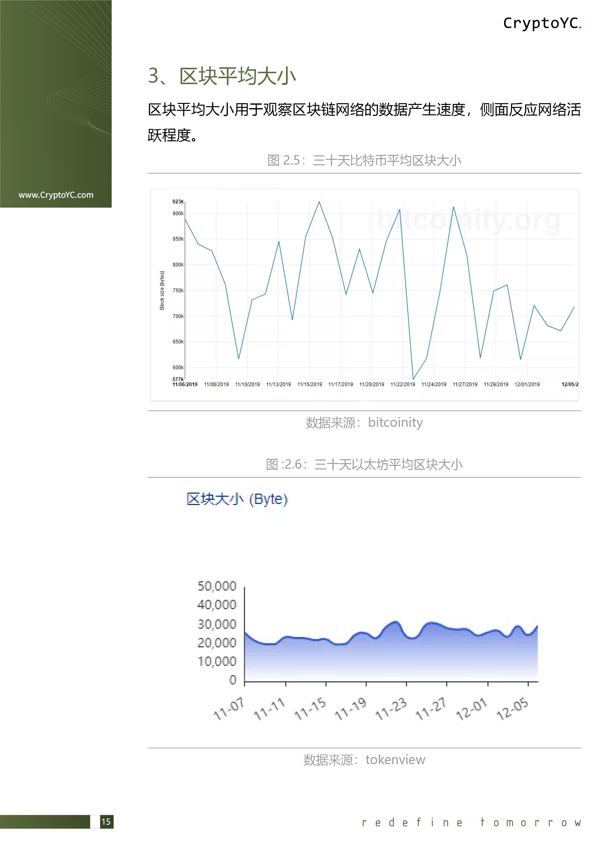Click the 10,000 axis value
The height and width of the screenshot is (868, 614).
217,662
